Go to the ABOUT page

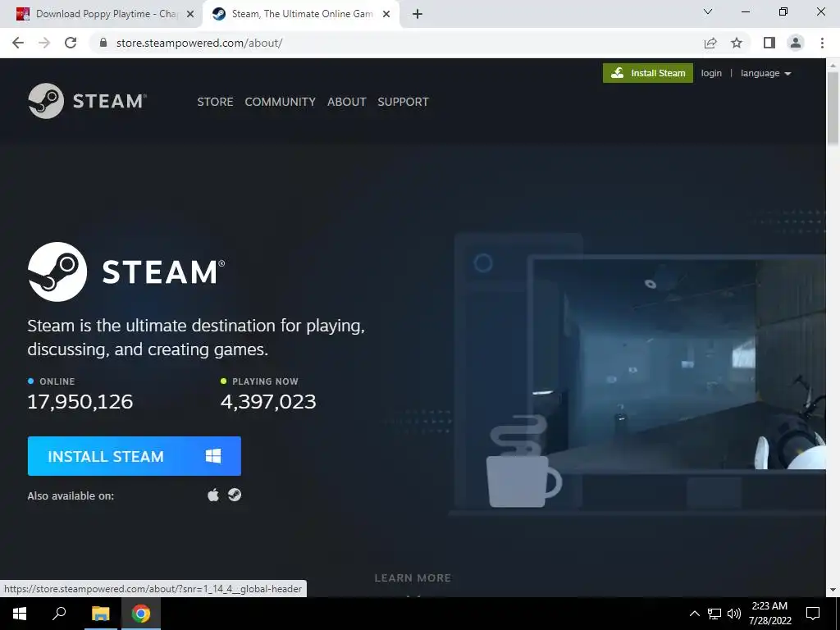click(x=347, y=102)
